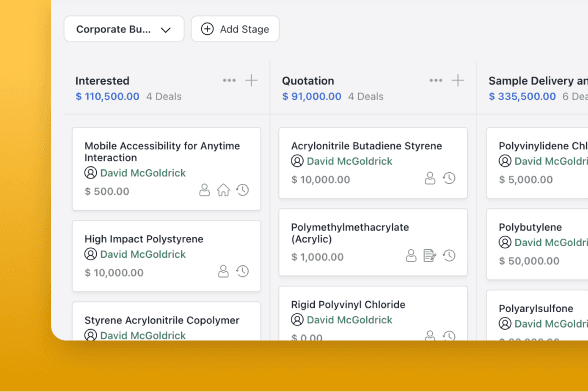Click the contact icon on the High Impact Polystyrene card

point(224,271)
